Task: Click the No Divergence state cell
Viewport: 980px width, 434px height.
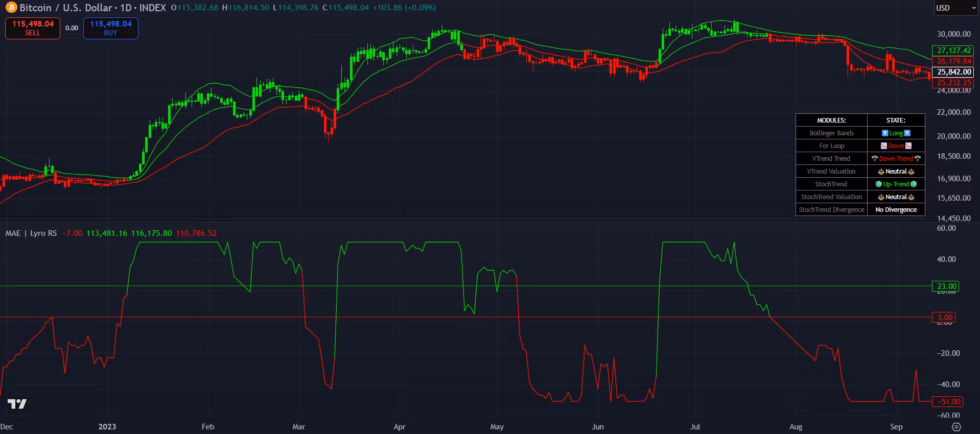Action: (896, 210)
